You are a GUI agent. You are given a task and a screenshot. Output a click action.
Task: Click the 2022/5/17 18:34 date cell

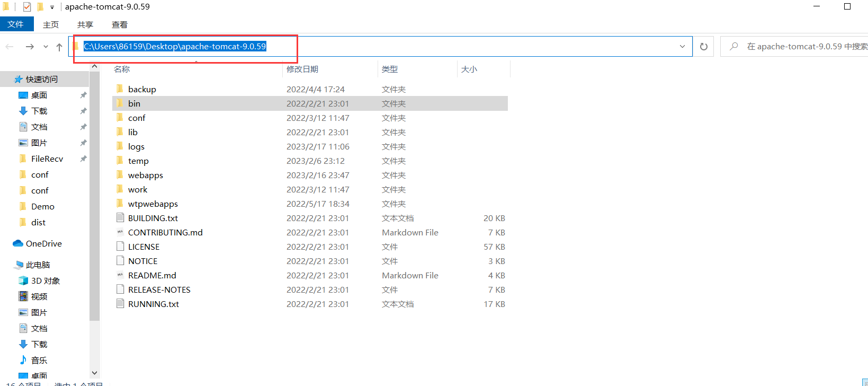(318, 204)
